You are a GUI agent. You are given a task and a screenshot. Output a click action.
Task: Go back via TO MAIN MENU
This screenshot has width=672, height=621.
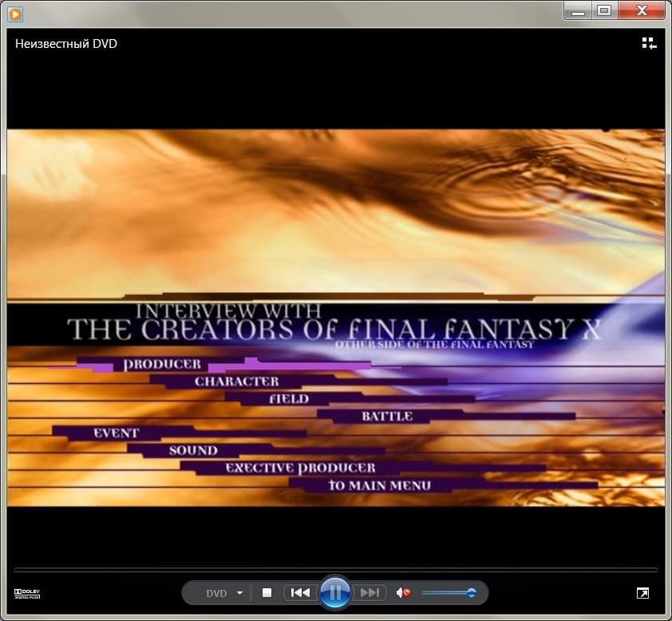pyautogui.click(x=380, y=485)
